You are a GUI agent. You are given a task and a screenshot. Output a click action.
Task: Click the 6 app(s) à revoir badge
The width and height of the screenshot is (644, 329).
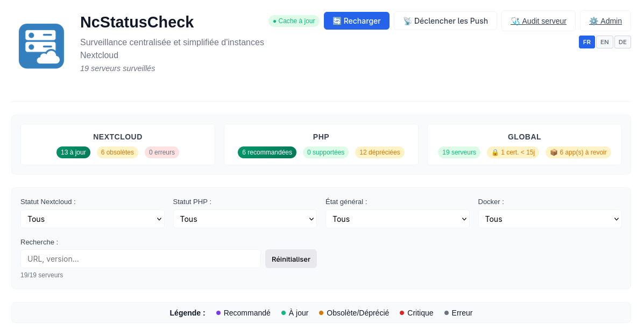(578, 152)
